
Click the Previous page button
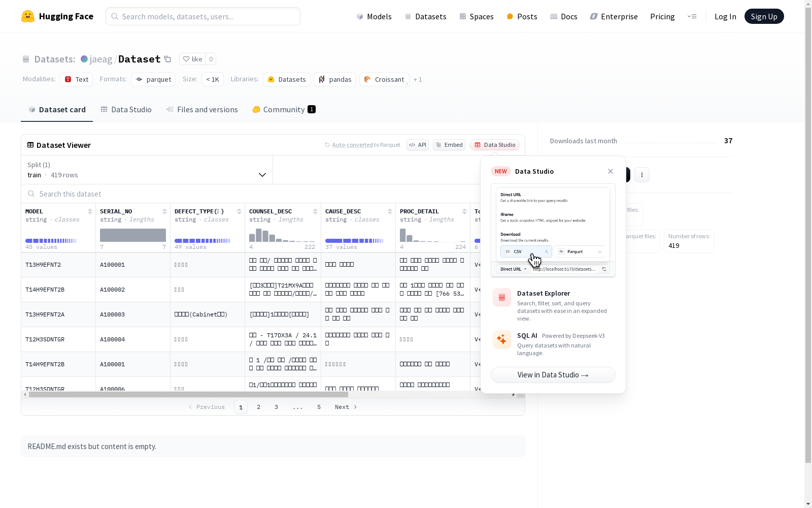[x=207, y=407]
